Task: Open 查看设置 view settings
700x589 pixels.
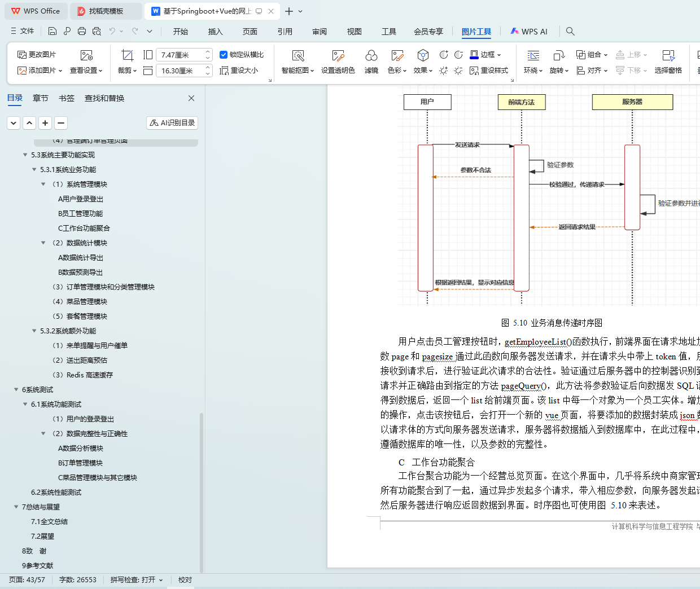Action: [x=86, y=62]
